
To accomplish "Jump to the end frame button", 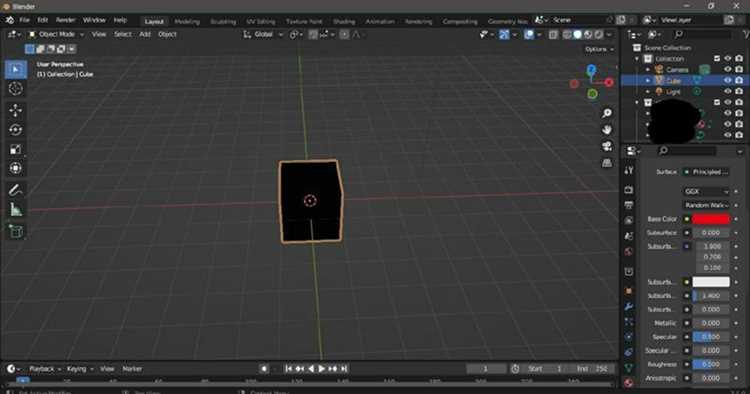I will click(344, 369).
